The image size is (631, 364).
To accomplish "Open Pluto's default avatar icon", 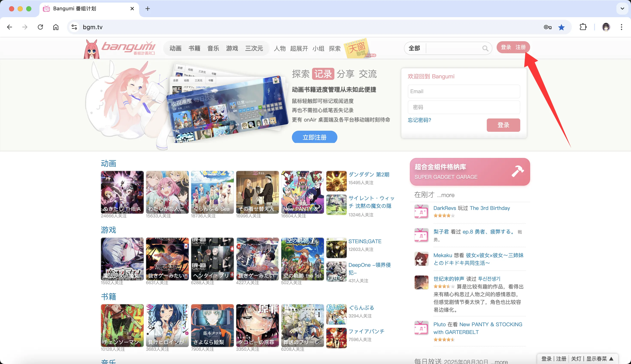I will (421, 328).
